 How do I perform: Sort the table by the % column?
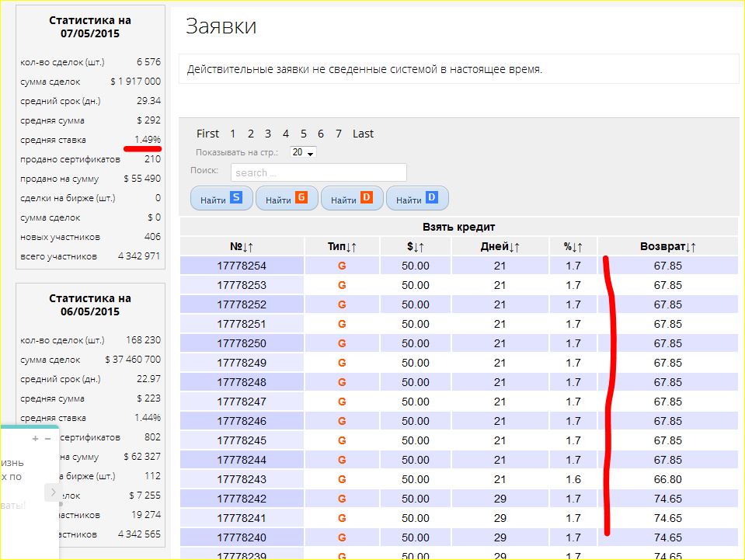click(x=573, y=246)
